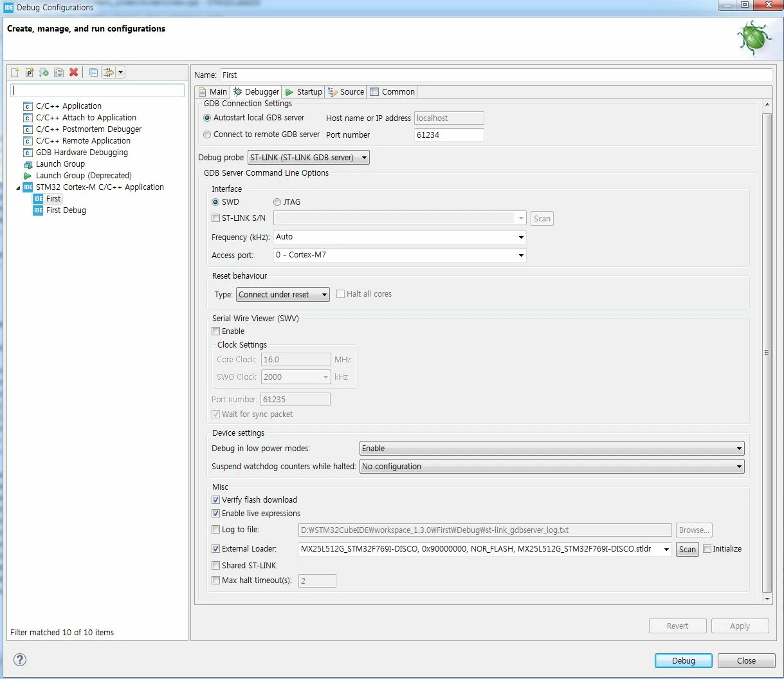Click the Port number field 61234
The image size is (784, 679).
coord(449,135)
